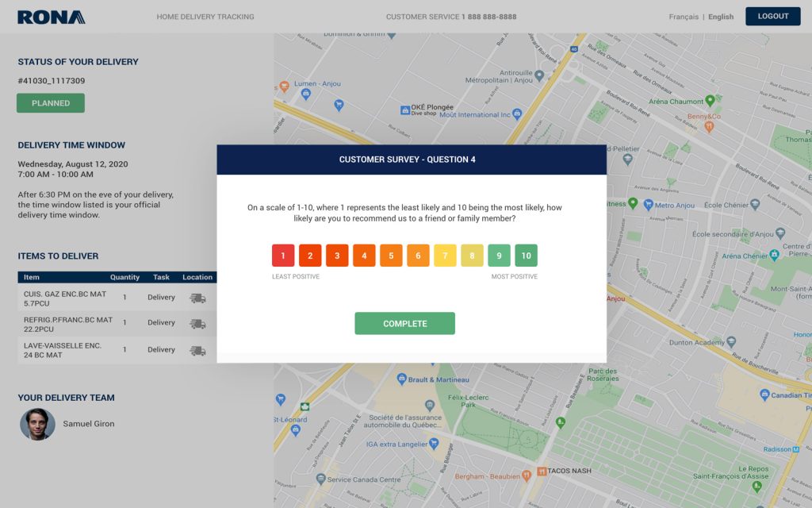Choose rating 5 in the survey
Image resolution: width=812 pixels, height=508 pixels.
tap(391, 256)
